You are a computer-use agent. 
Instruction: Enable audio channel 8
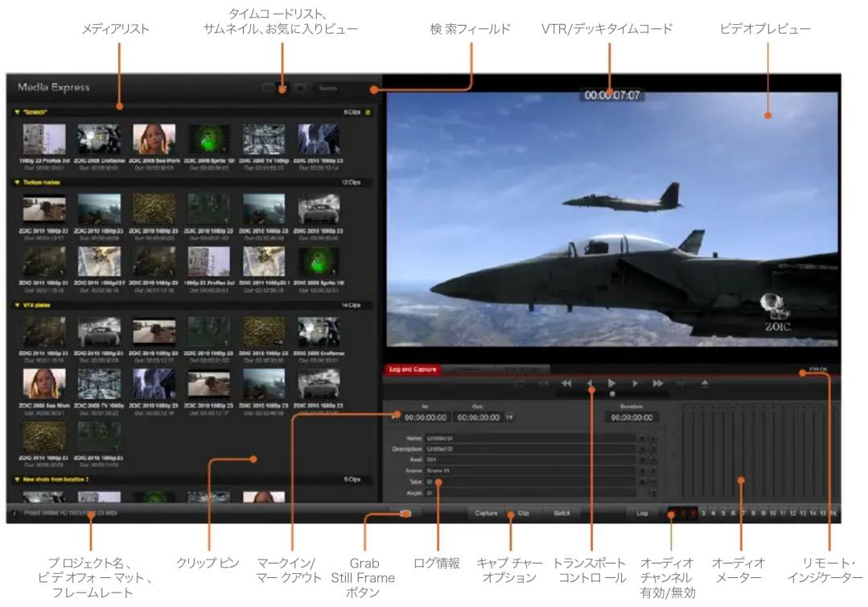coord(753,514)
